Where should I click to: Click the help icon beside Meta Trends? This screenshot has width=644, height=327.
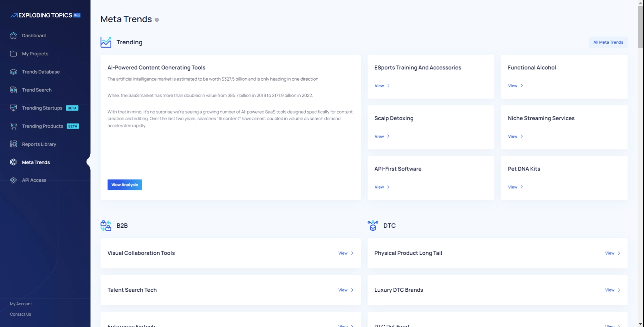click(157, 20)
